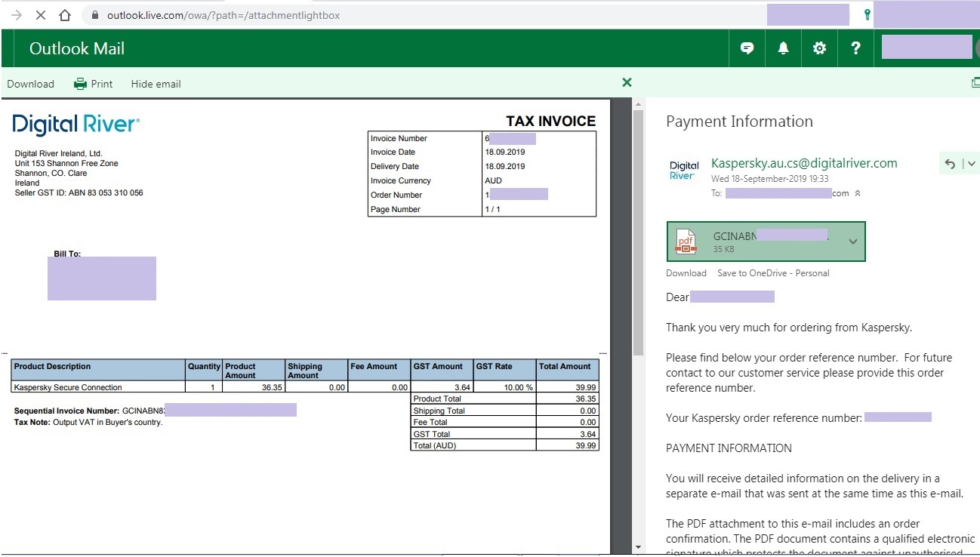The image size is (980, 557).
Task: Click the email date Wed 18-September-2019 19:33
Action: tap(770, 179)
